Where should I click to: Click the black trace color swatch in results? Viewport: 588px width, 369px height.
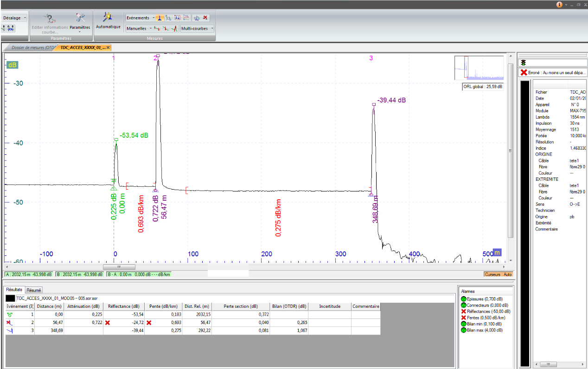pos(10,299)
